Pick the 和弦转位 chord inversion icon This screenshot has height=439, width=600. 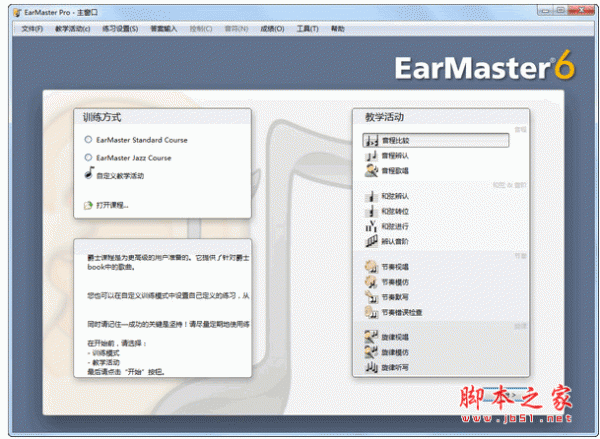[371, 211]
